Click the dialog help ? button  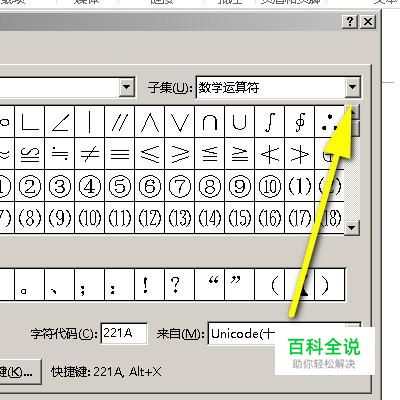pyautogui.click(x=350, y=22)
